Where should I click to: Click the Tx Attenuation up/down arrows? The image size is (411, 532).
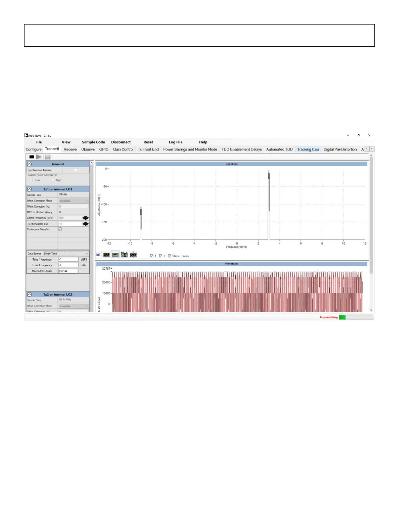[x=86, y=224]
